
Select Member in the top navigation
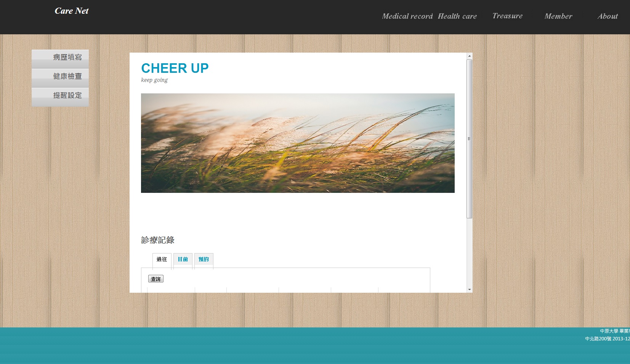pyautogui.click(x=558, y=16)
